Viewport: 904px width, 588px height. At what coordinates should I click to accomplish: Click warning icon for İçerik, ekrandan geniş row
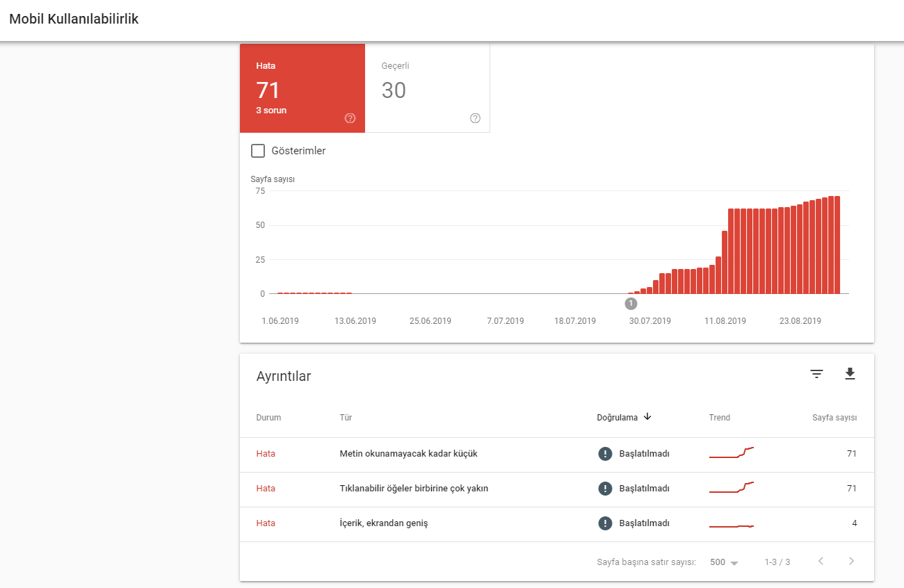pyautogui.click(x=605, y=523)
